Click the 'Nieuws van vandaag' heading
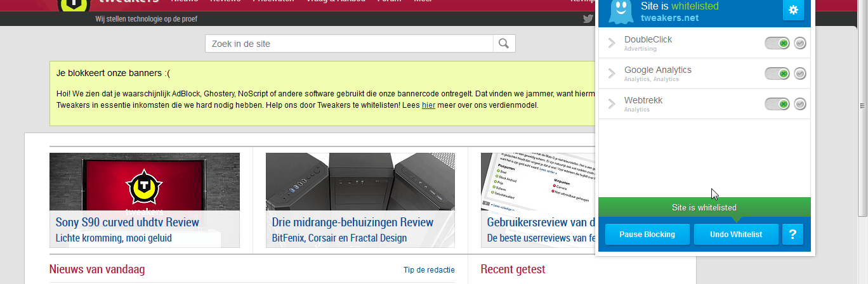868x284 pixels. pos(97,269)
